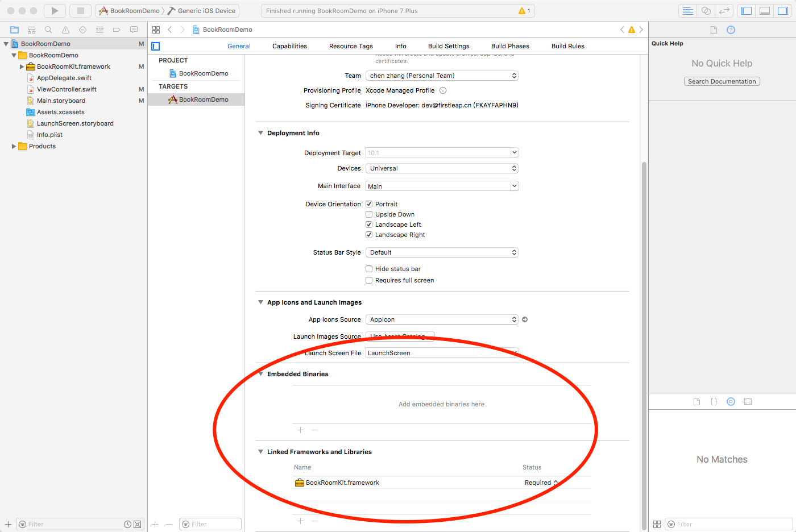Image resolution: width=796 pixels, height=532 pixels.
Task: Open the App Icons Source dropdown
Action: 442,319
